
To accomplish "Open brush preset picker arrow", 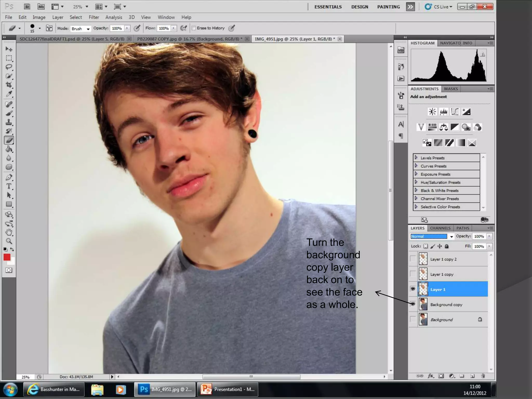I will (x=40, y=28).
